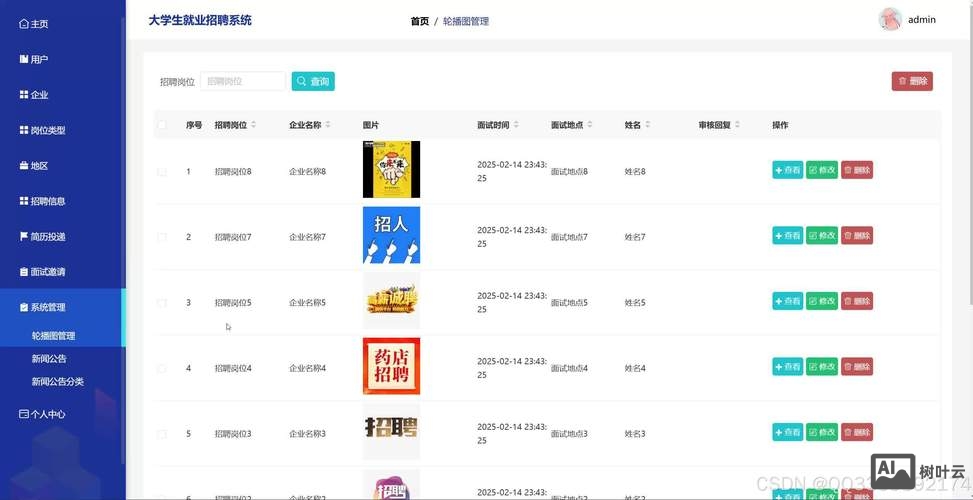Open the 药店招聘 thumbnail image

tap(392, 366)
